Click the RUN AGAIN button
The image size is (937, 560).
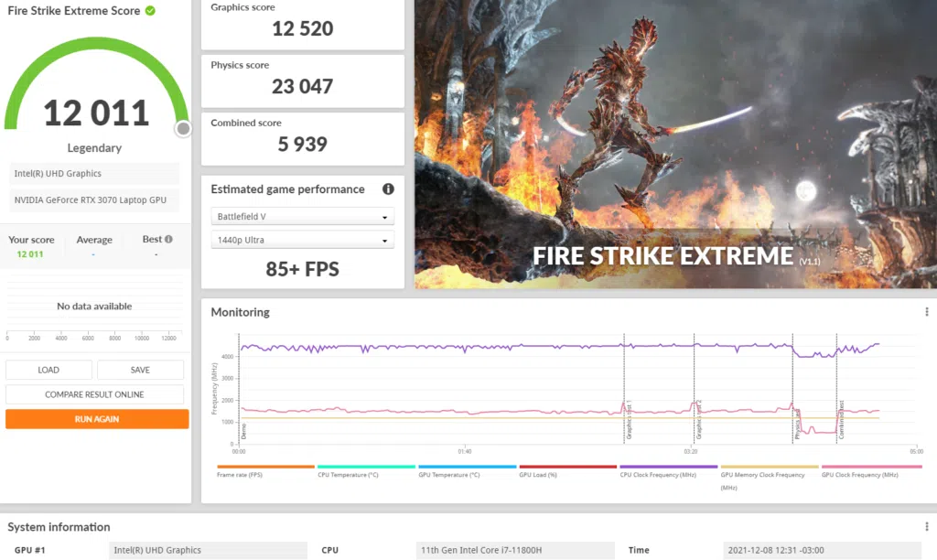pos(96,419)
